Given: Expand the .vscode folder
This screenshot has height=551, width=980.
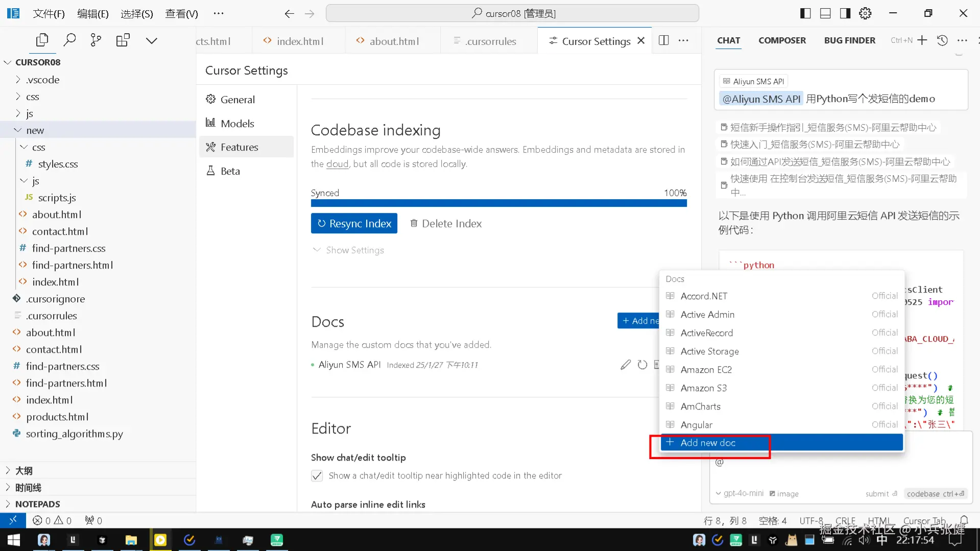Looking at the screenshot, I should click(98, 80).
